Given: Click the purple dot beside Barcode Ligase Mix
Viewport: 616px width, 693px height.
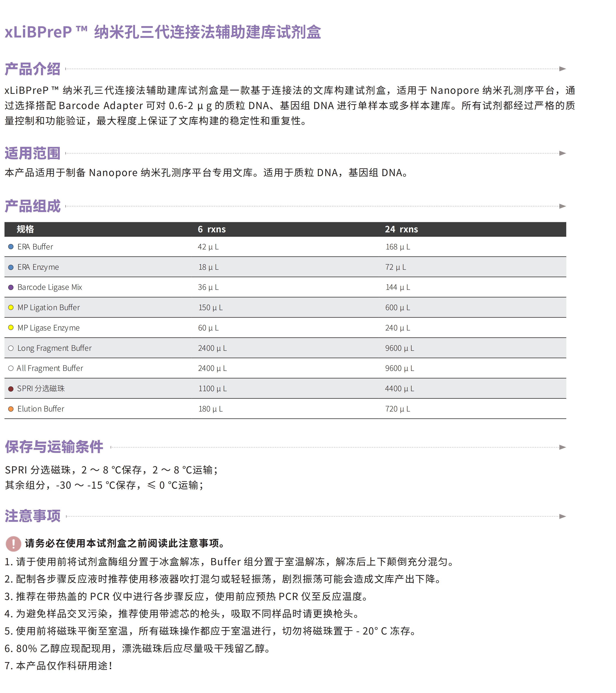Looking at the screenshot, I should click(x=11, y=287).
